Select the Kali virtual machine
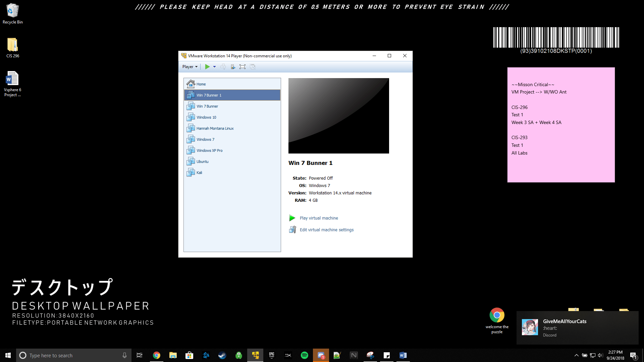The width and height of the screenshot is (644, 362). pos(199,173)
